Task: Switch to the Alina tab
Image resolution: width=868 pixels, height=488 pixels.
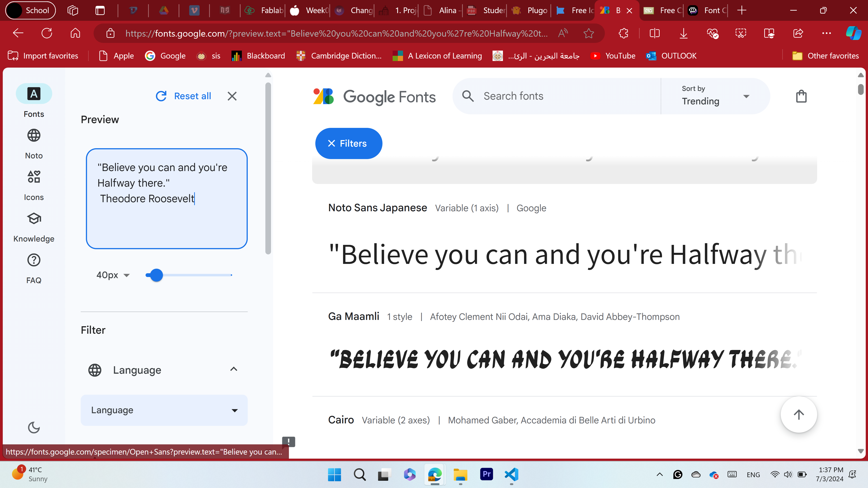Action: coord(441,10)
